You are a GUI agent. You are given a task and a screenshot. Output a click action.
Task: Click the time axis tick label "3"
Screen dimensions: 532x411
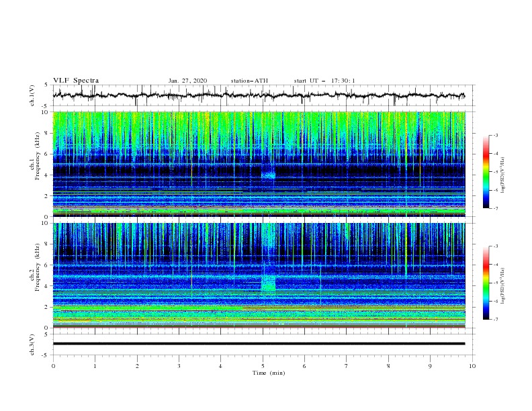(x=179, y=366)
